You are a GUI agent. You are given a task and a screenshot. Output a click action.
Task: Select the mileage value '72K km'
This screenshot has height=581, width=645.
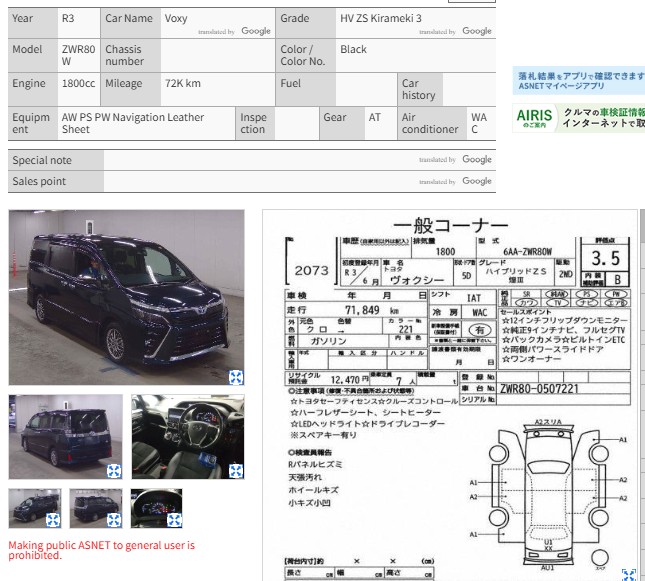[x=183, y=84]
